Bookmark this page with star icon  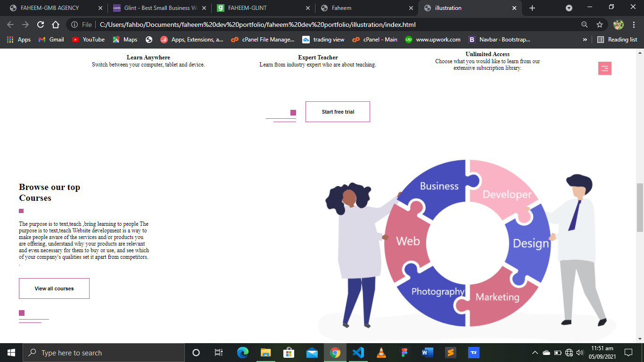coord(600,25)
